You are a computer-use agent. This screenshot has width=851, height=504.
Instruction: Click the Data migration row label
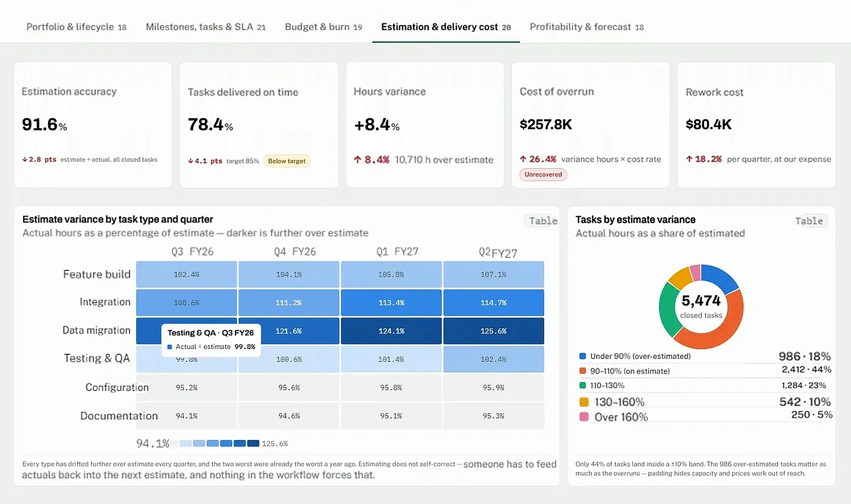tap(96, 330)
